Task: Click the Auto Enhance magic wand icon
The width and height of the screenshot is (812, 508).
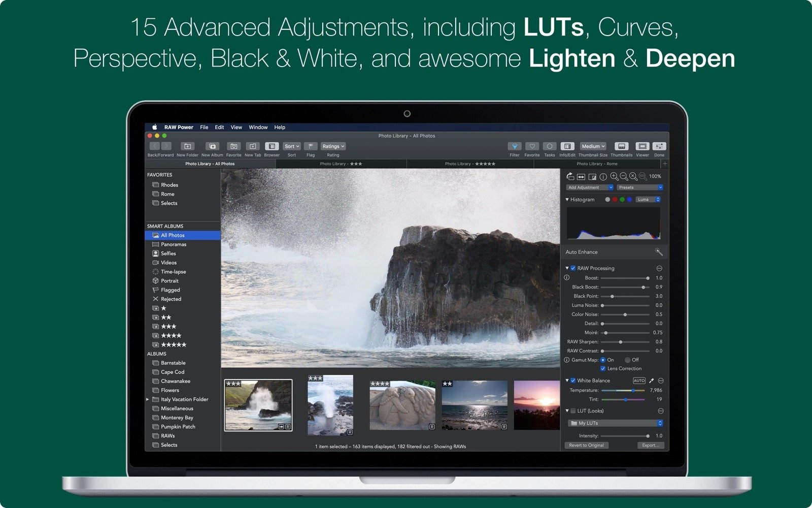Action: click(x=658, y=251)
